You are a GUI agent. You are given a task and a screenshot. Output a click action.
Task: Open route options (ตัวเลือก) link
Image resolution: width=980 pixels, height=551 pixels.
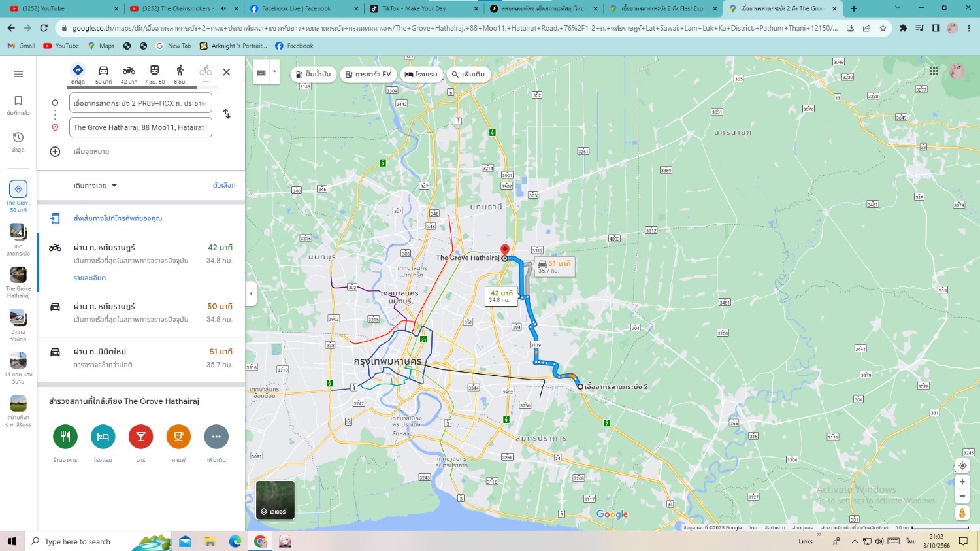pyautogui.click(x=224, y=186)
